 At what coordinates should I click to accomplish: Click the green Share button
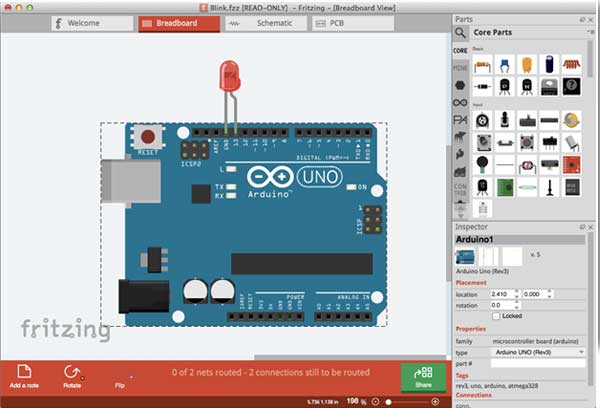(423, 377)
